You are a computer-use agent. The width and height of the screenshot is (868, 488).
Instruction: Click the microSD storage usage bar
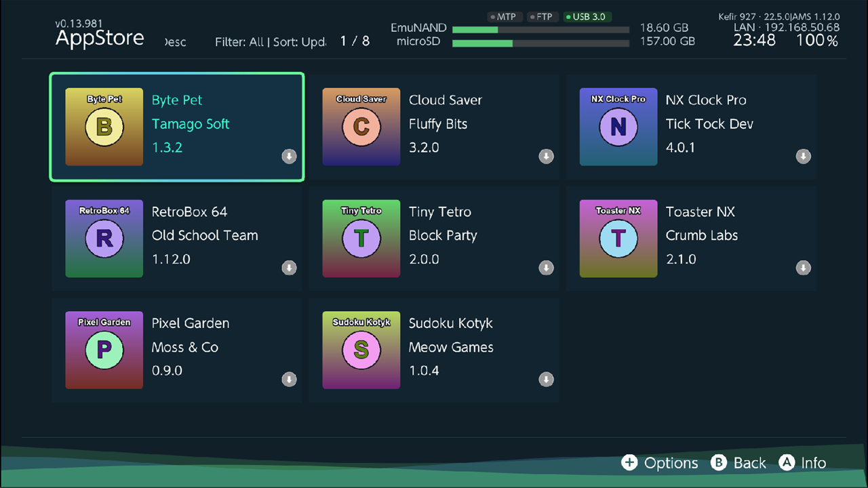click(540, 43)
